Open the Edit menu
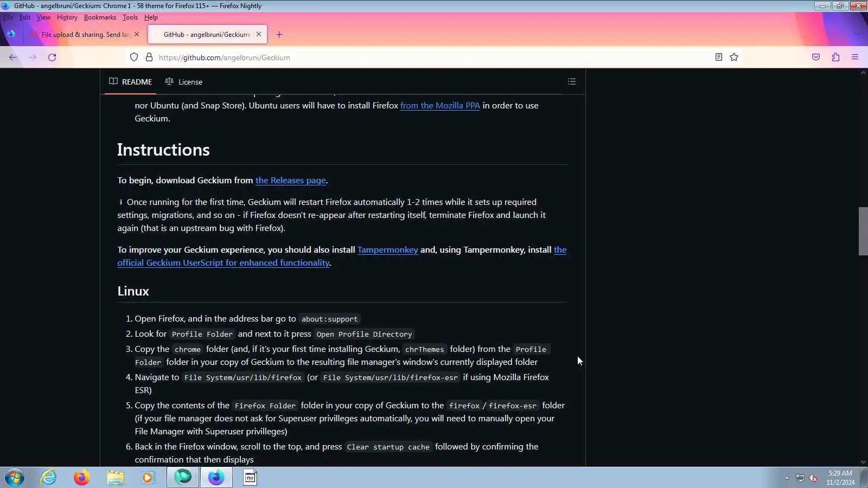This screenshot has height=488, width=868. [x=25, y=17]
